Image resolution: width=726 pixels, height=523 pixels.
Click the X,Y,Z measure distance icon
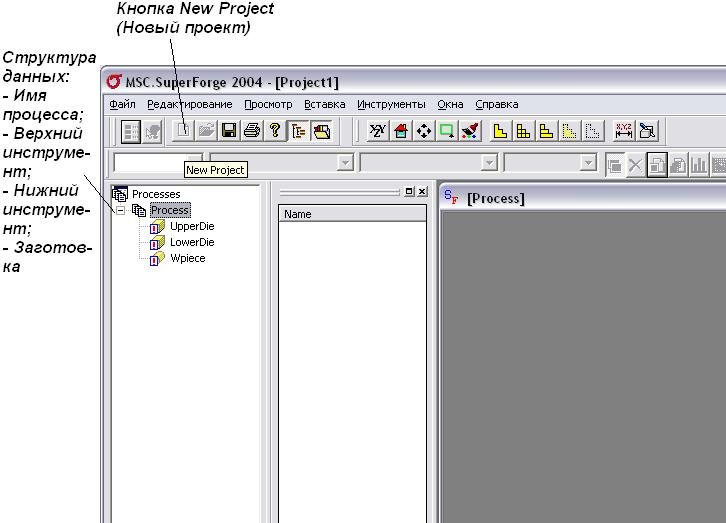pos(624,131)
